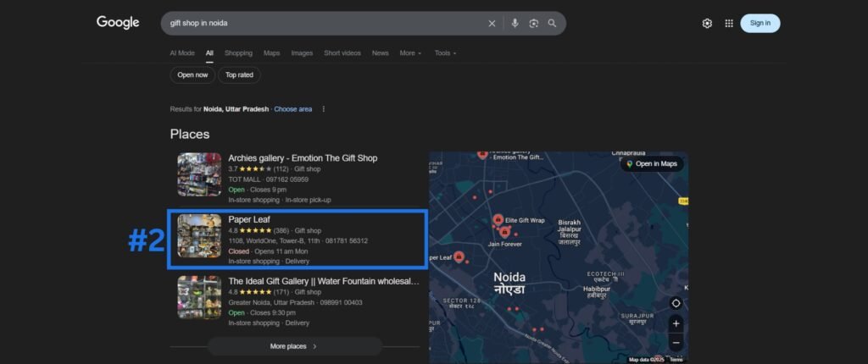Switch to the Images tab
The height and width of the screenshot is (364, 868).
[x=302, y=53]
